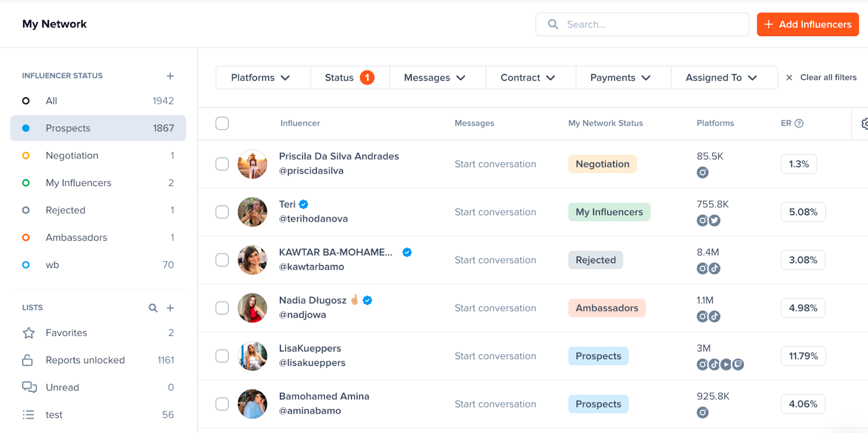Select the checkbox next to Nadia Długosz
Image resolution: width=868 pixels, height=433 pixels.
222,308
